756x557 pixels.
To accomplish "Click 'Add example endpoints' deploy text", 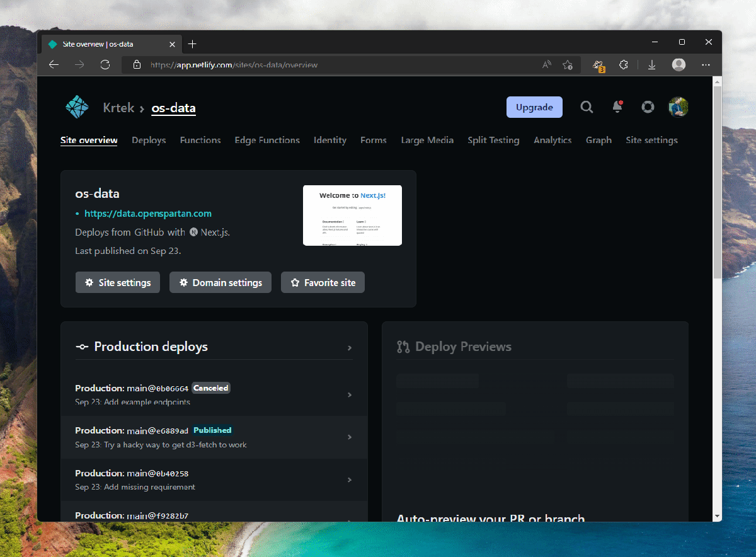I will tap(147, 402).
